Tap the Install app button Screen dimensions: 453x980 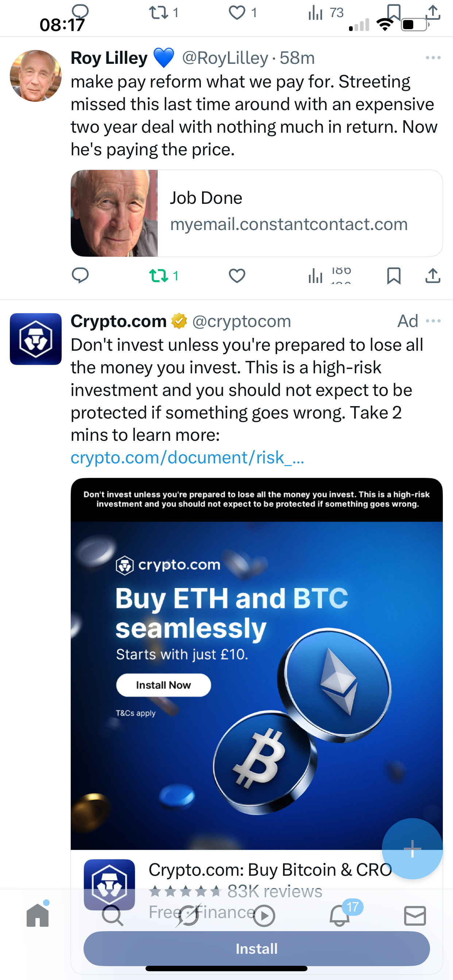[x=256, y=948]
